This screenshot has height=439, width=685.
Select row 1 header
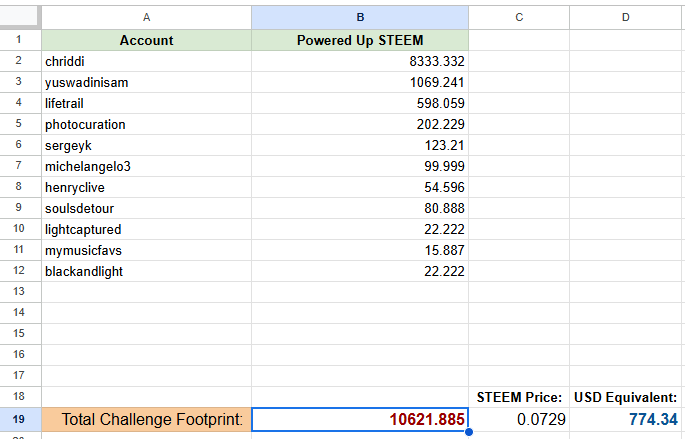click(20, 40)
